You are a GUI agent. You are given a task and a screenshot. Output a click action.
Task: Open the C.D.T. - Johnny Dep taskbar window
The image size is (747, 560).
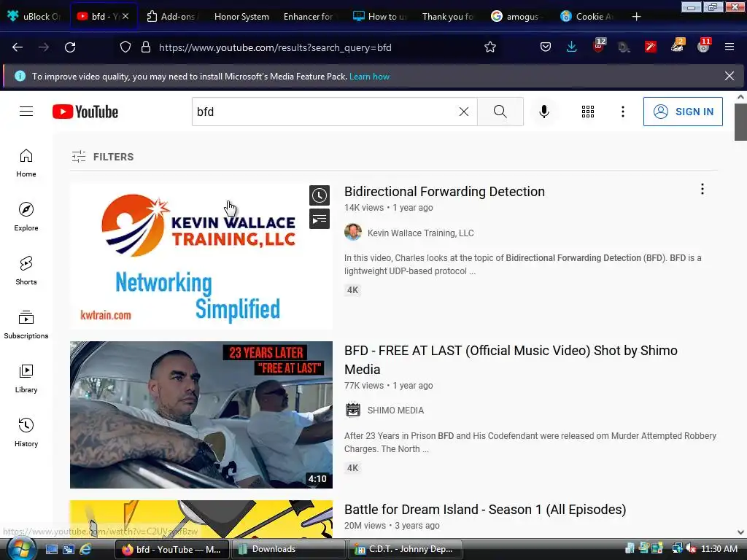point(405,549)
